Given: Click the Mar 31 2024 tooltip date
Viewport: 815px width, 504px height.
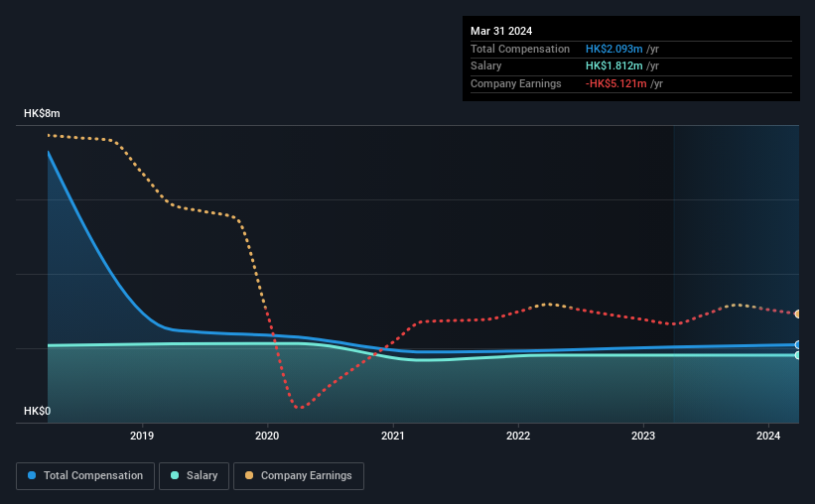Looking at the screenshot, I should (501, 31).
